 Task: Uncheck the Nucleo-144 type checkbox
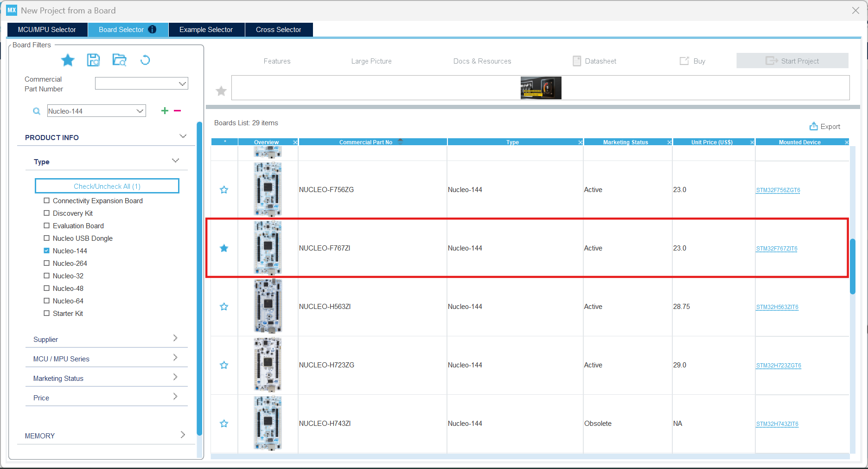click(46, 251)
